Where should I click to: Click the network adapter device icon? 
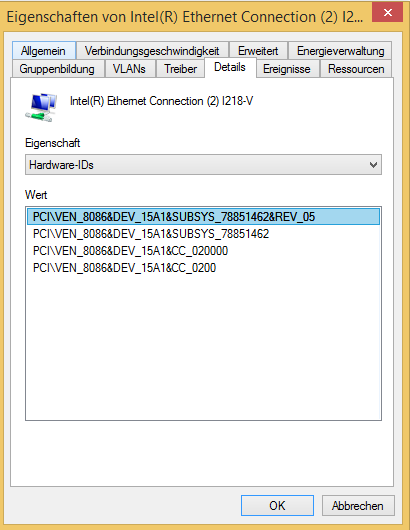[x=42, y=107]
